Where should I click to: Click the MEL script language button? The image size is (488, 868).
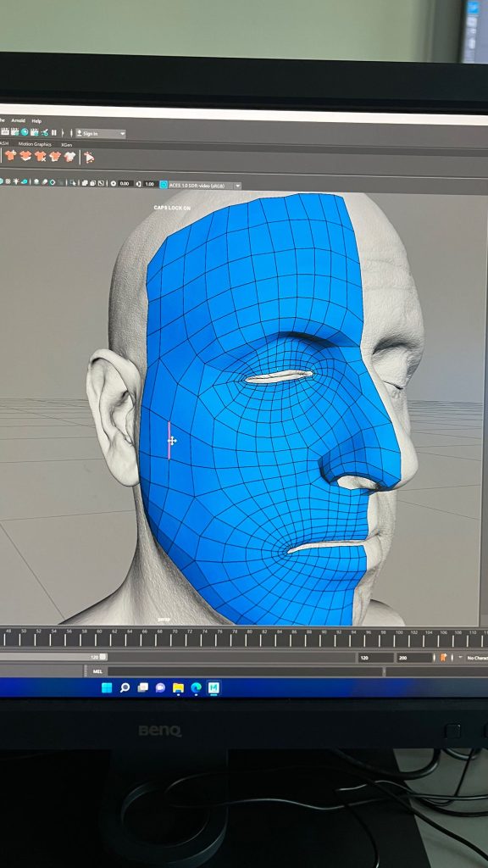[97, 671]
